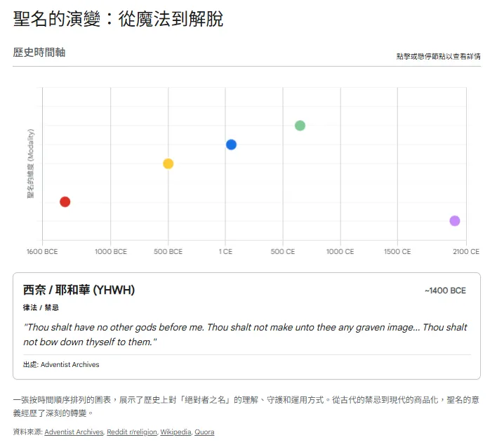This screenshot has height=447, width=504.
Task: Click the 資料來源: label
Action: (x=27, y=432)
